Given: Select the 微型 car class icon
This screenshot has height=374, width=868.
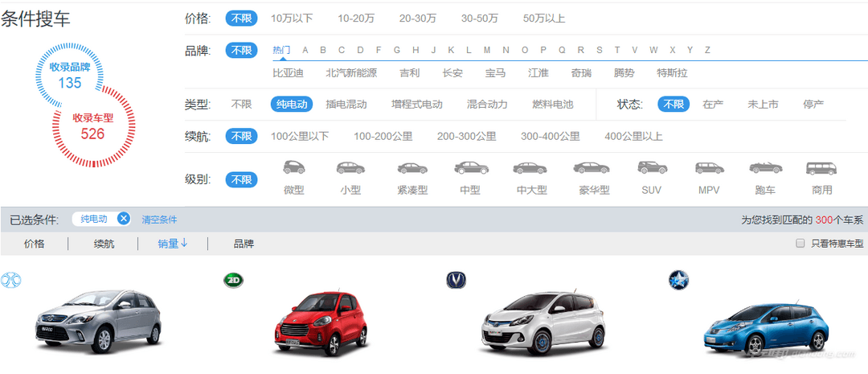Looking at the screenshot, I should pos(294,167).
